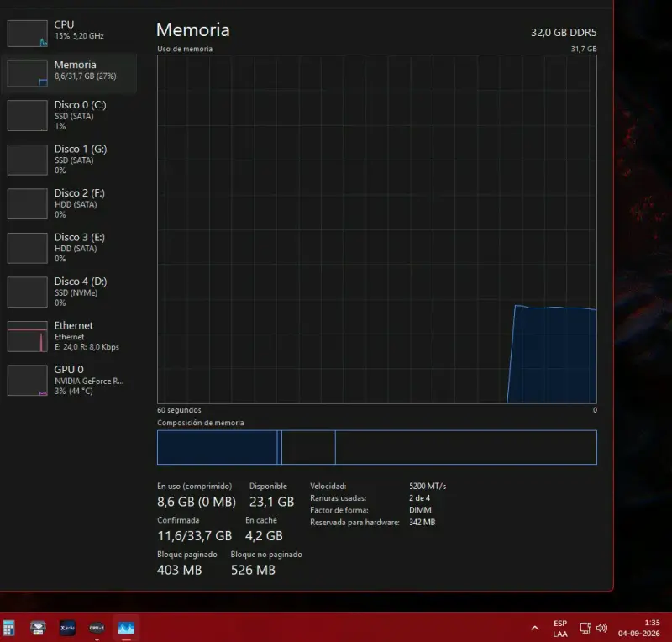Click the '3% (44 °C)' GPU reading

[73, 391]
